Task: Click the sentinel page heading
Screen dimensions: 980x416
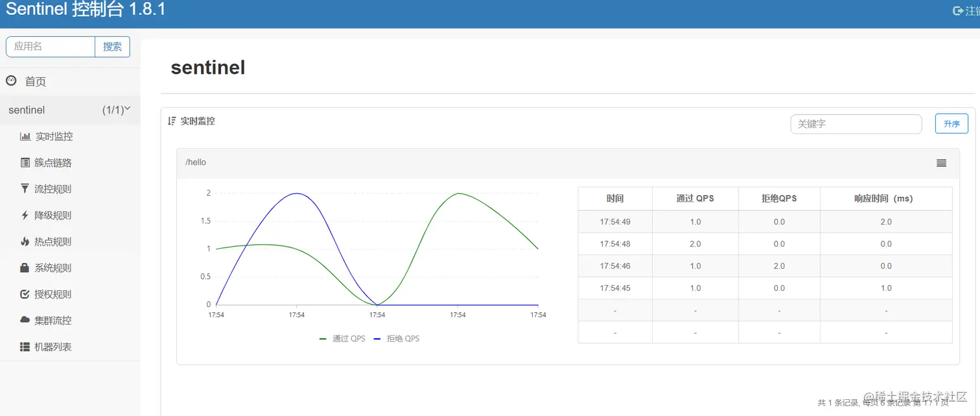Action: tap(208, 67)
